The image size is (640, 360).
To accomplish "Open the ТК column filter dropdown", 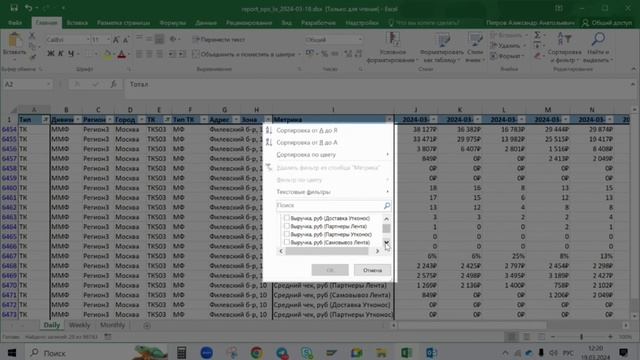I will point(167,120).
